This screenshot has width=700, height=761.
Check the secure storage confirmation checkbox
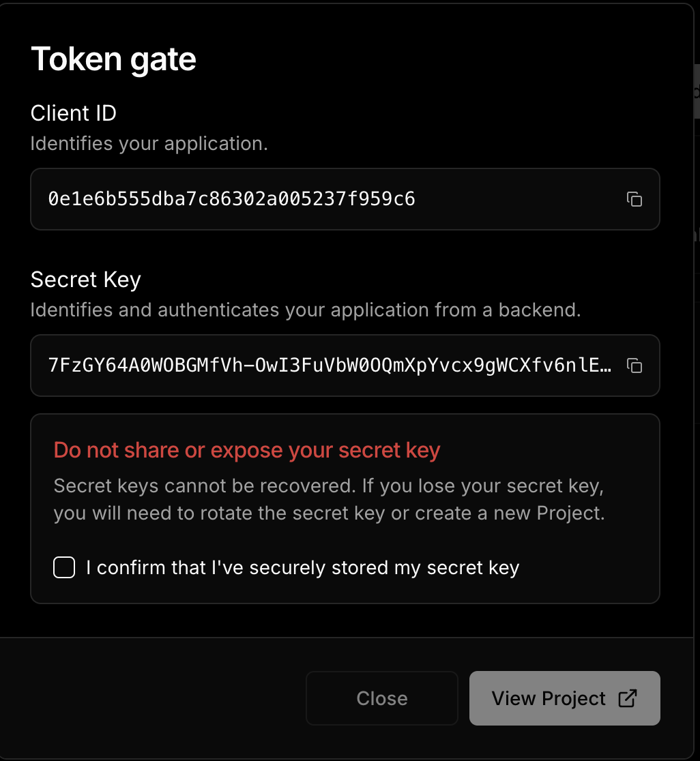tap(63, 567)
